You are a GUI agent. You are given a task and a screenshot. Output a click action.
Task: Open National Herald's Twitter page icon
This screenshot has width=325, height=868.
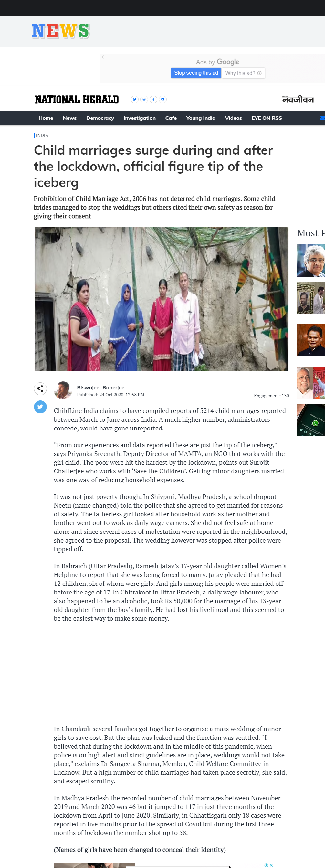(134, 99)
